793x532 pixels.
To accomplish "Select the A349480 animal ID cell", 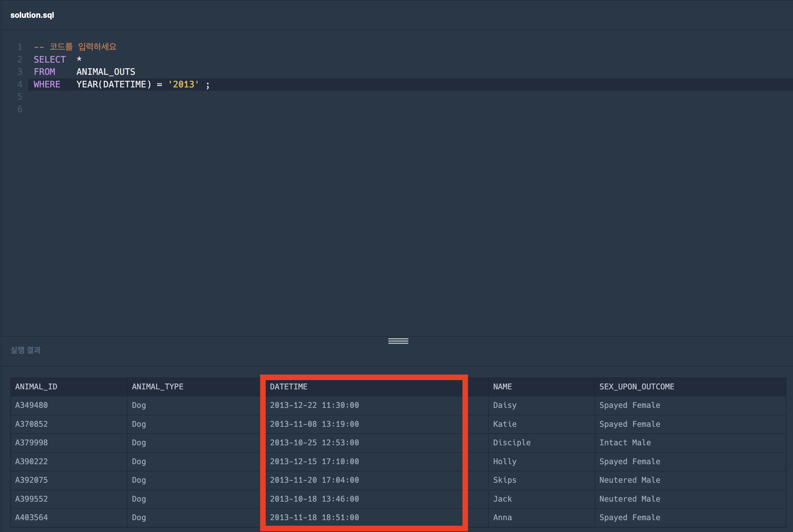I will pos(31,405).
